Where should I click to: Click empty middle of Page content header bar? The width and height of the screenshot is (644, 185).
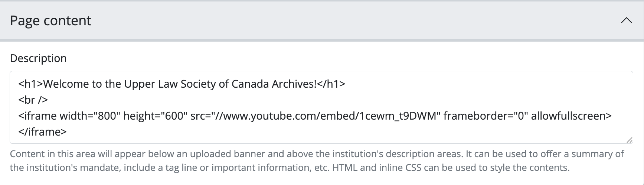(x=334, y=20)
